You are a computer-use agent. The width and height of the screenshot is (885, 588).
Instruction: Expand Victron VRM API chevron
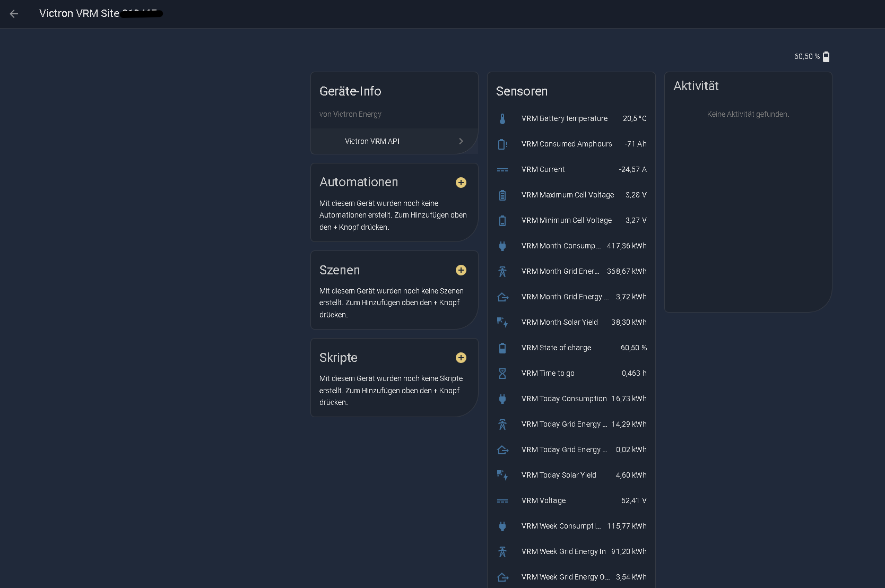(461, 141)
